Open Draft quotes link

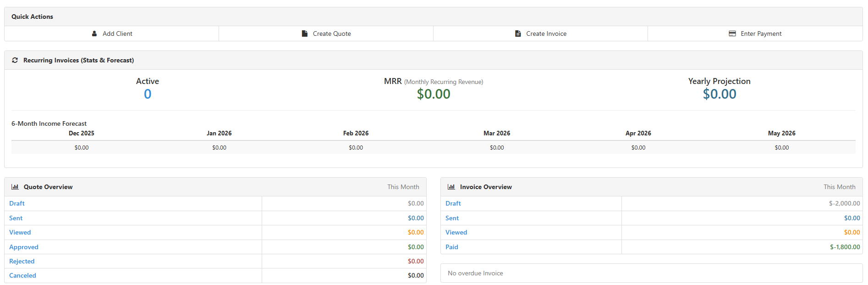point(17,203)
